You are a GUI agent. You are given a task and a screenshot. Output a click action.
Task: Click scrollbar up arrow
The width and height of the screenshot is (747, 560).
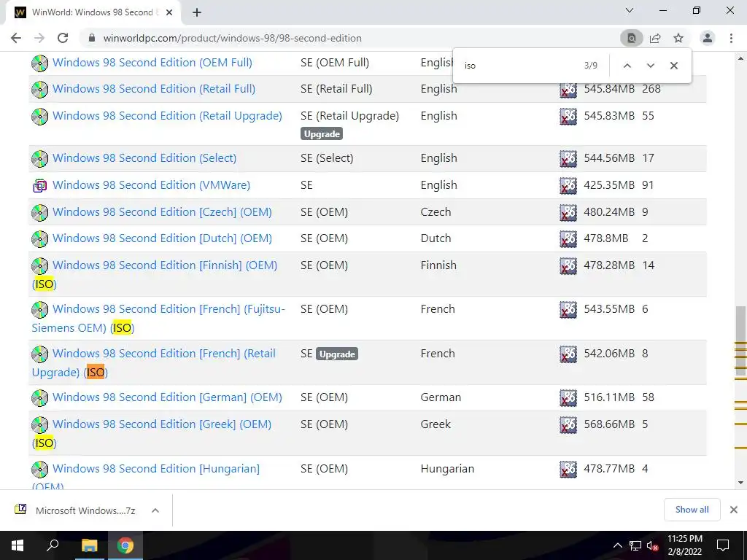[x=740, y=58]
